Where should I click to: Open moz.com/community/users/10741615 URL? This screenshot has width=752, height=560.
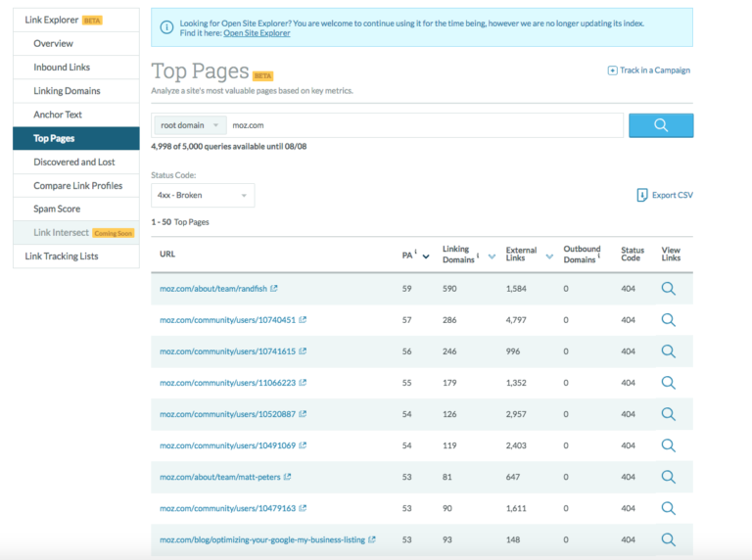click(228, 351)
